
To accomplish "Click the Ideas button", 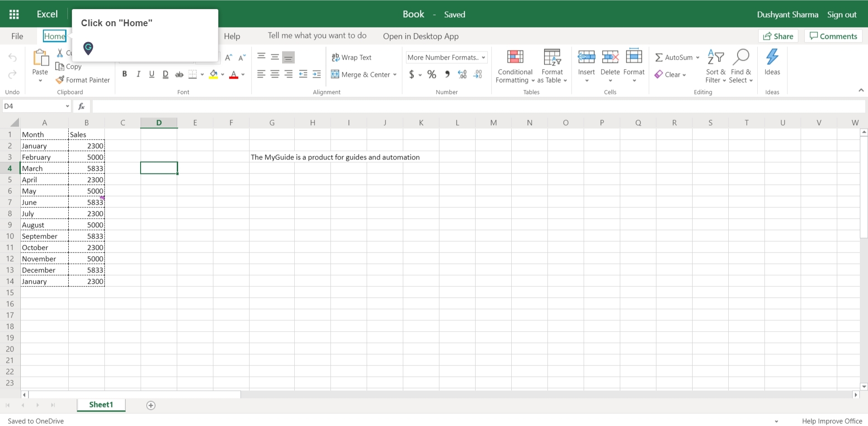I will pos(772,63).
